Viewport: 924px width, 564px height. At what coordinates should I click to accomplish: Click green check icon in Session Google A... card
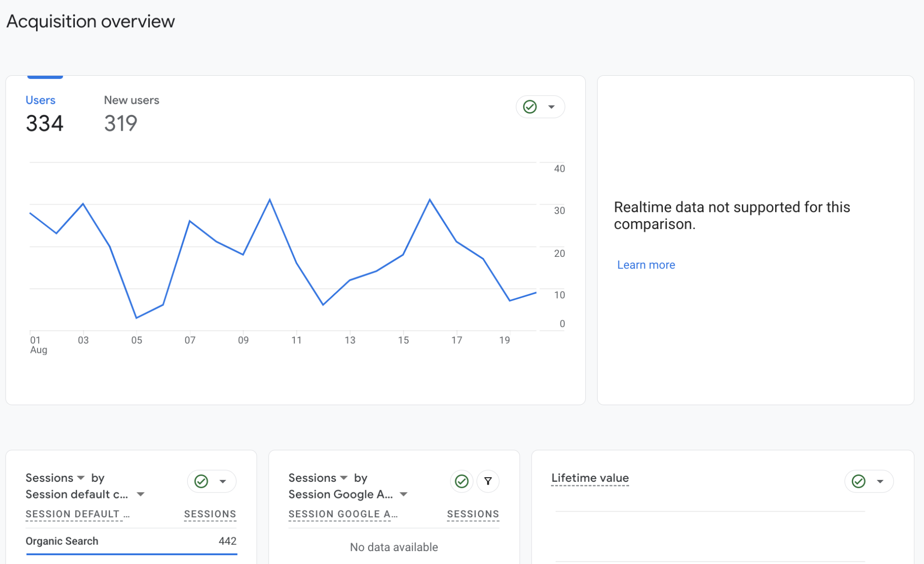click(x=461, y=481)
